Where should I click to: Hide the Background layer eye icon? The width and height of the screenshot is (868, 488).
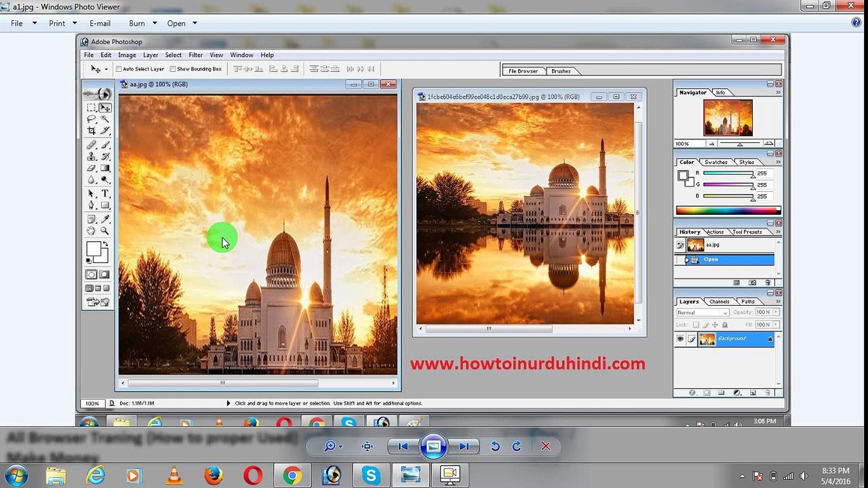pyautogui.click(x=680, y=339)
